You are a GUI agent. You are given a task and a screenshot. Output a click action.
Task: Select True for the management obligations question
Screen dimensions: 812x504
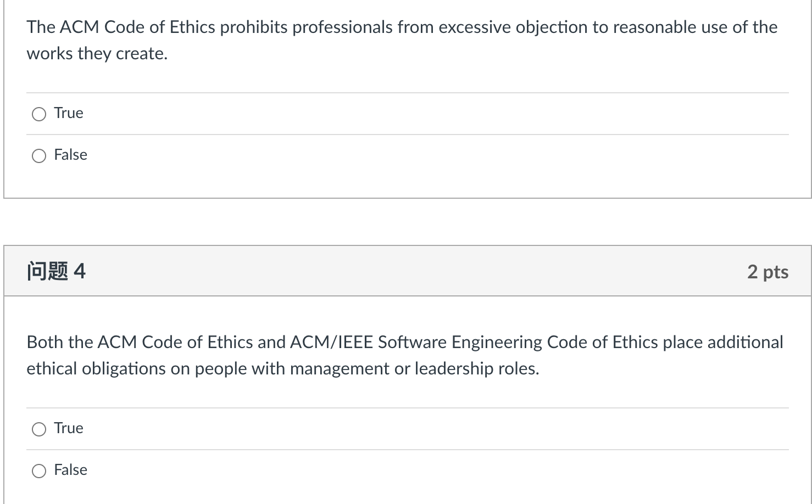[38, 429]
